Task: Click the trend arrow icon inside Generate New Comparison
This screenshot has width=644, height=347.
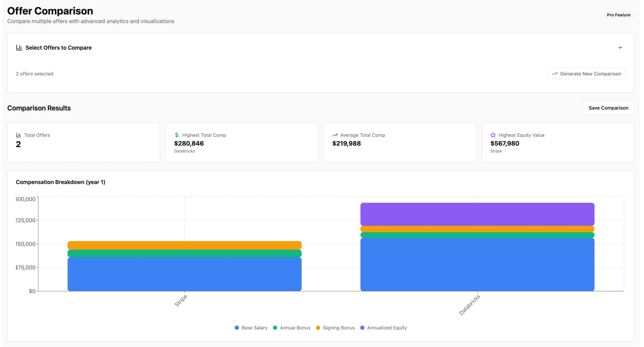Action: tap(555, 73)
